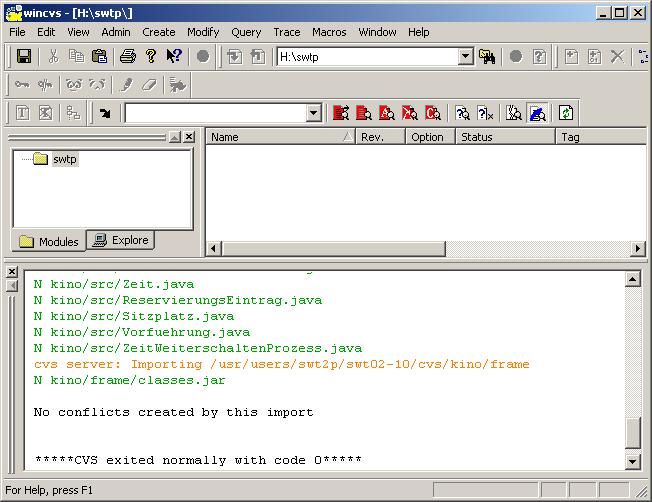
Task: Click the file list horizontal scrollbar thumb
Action: click(x=334, y=249)
